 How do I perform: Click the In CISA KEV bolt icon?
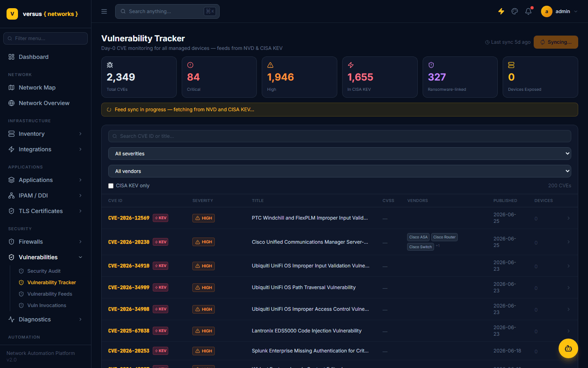click(x=351, y=65)
